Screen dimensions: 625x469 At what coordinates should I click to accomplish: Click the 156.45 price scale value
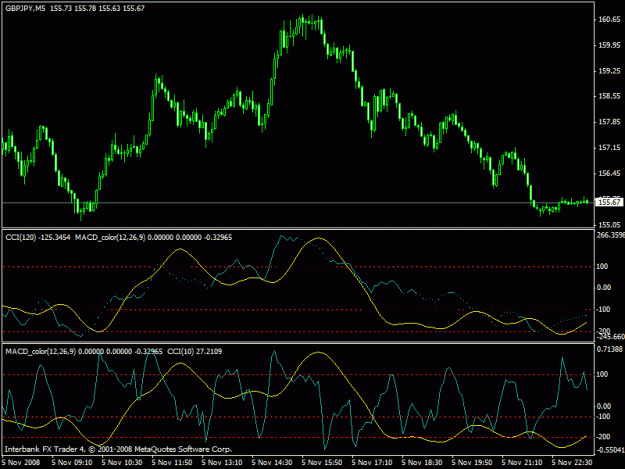pyautogui.click(x=609, y=173)
